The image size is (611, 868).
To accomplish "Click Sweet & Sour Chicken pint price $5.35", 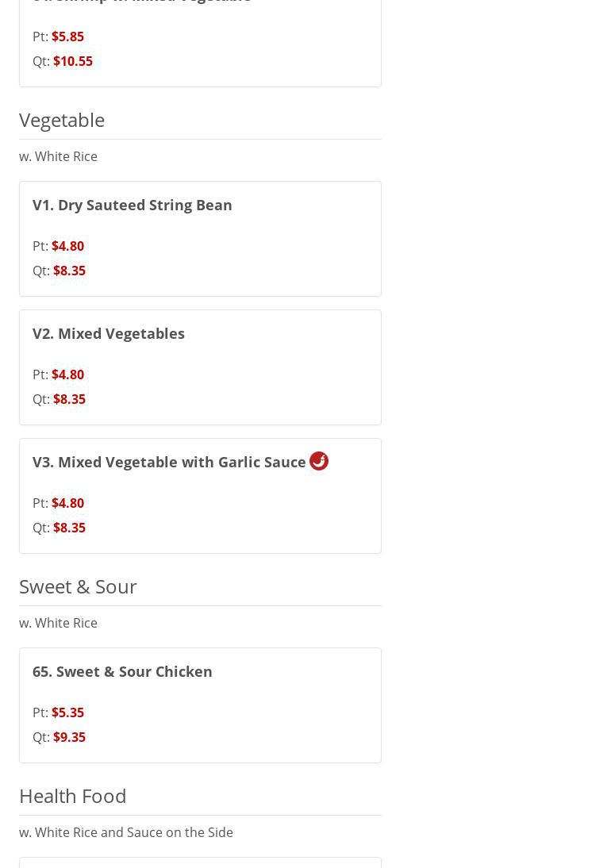I will 67,712.
